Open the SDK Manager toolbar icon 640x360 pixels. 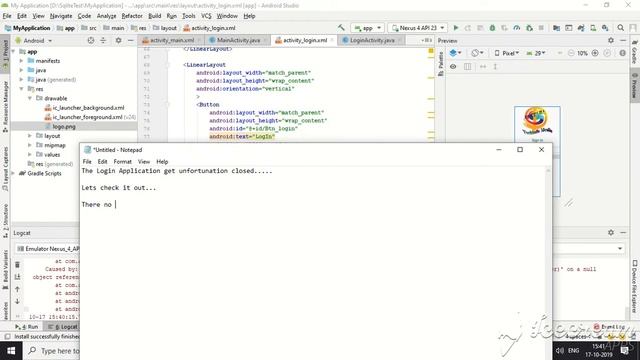[605, 28]
